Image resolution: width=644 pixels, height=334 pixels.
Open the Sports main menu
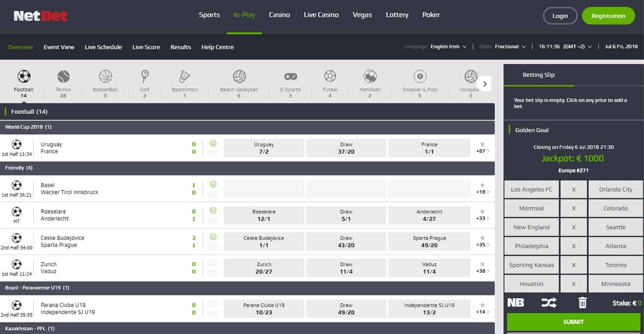point(209,15)
